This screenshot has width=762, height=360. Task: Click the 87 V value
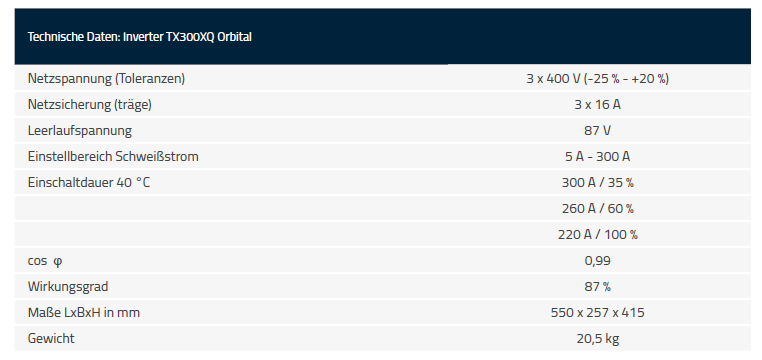tap(597, 131)
